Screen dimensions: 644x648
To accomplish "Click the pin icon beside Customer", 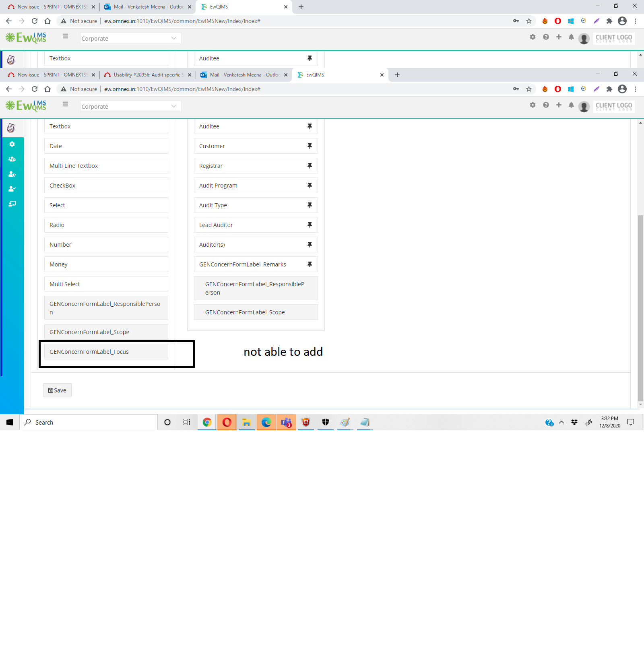I will [x=310, y=146].
